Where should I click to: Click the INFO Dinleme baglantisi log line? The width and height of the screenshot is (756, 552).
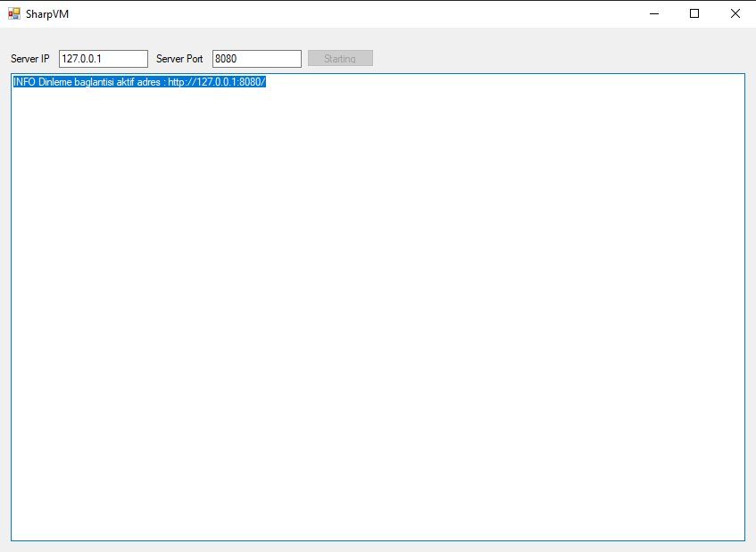(139, 82)
